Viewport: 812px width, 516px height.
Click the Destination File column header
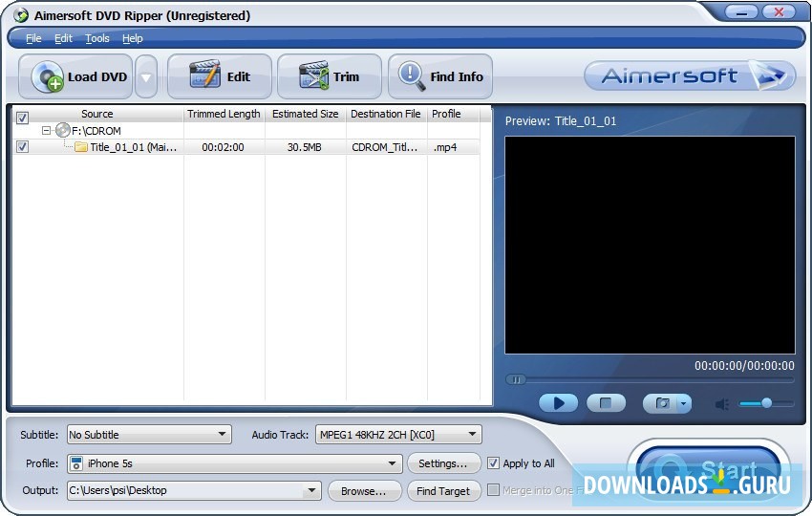pos(386,114)
